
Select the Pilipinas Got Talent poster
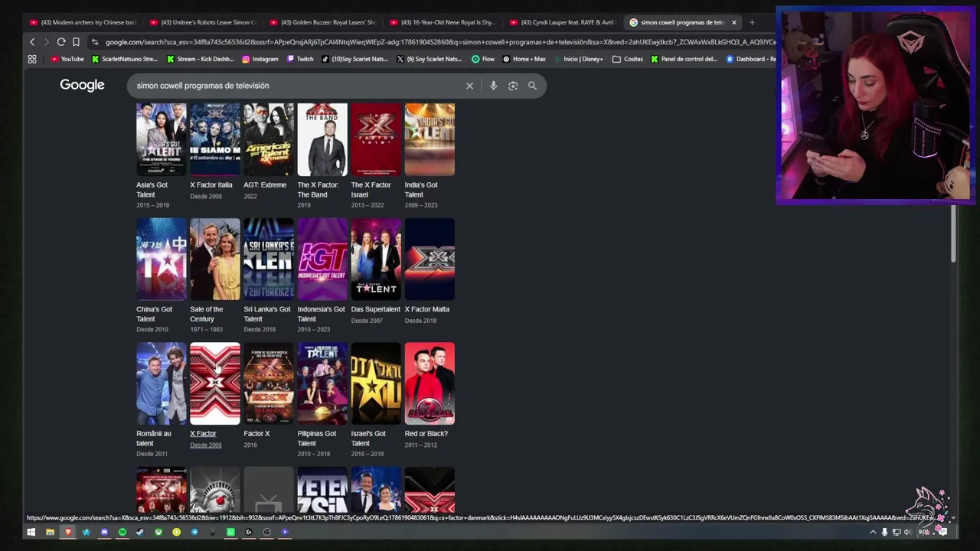(322, 383)
